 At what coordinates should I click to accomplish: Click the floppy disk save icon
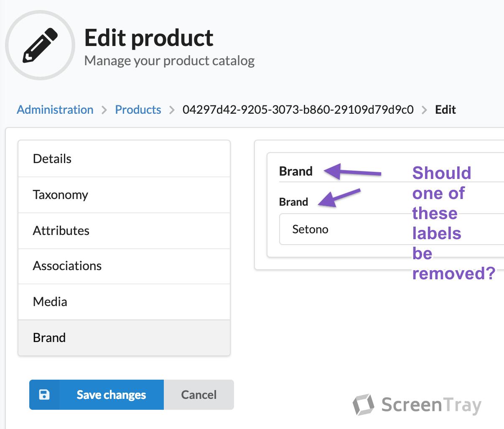44,395
